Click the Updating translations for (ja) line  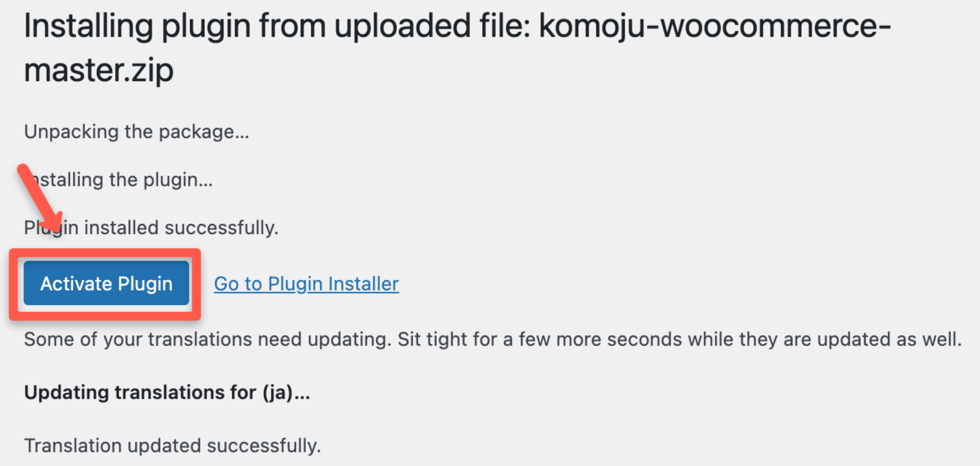pos(167,393)
